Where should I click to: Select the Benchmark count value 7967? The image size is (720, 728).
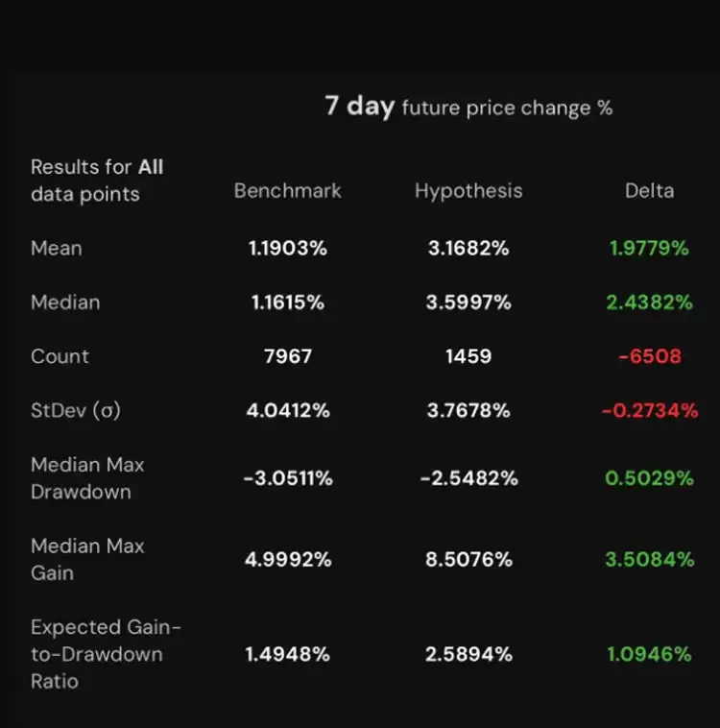[x=288, y=356]
